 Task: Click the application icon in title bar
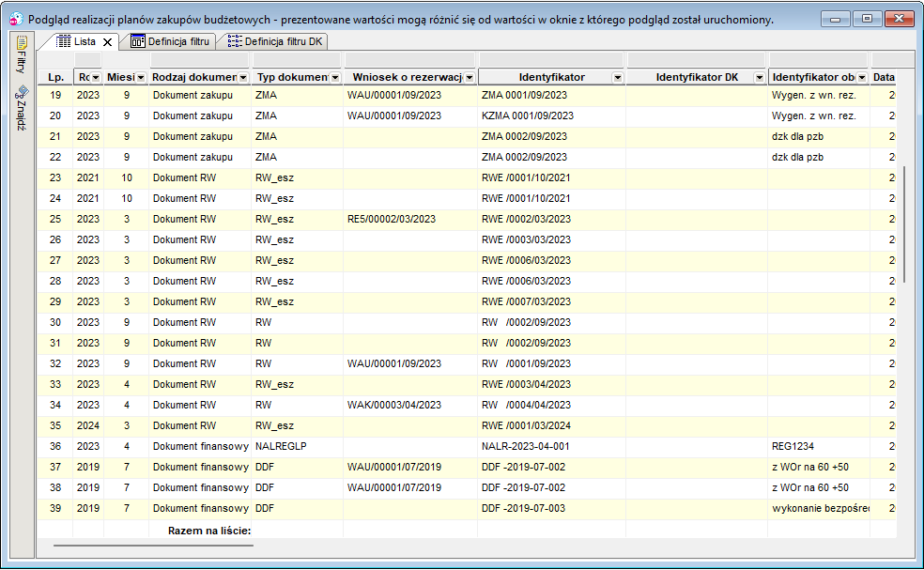[16, 20]
